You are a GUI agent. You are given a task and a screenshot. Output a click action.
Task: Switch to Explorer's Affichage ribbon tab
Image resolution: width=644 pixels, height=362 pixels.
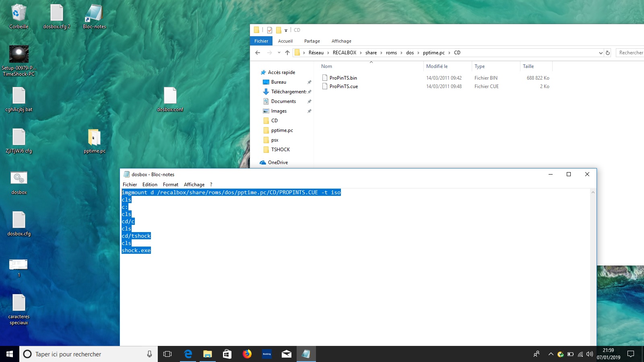(341, 41)
